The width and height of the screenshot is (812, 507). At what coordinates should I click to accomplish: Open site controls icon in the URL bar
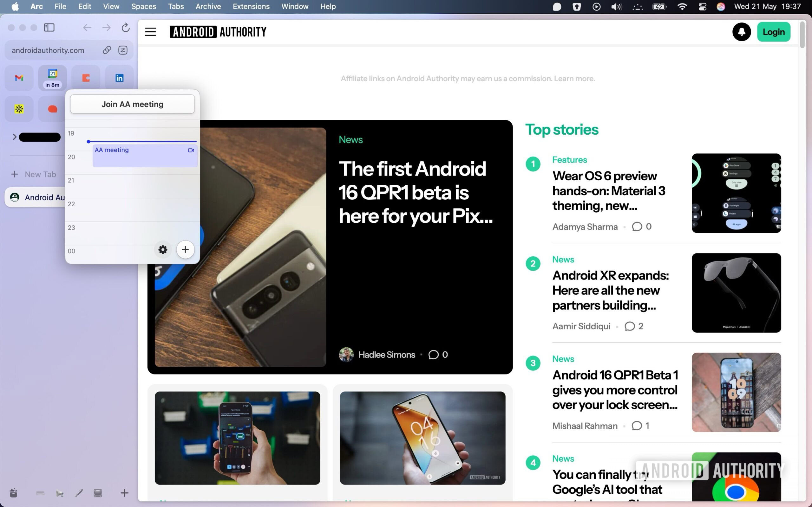[123, 50]
